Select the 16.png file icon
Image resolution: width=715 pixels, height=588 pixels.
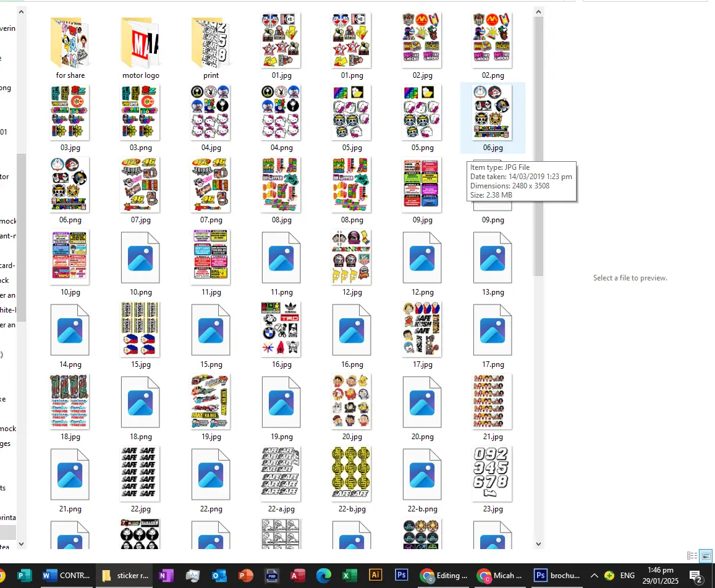pyautogui.click(x=352, y=330)
